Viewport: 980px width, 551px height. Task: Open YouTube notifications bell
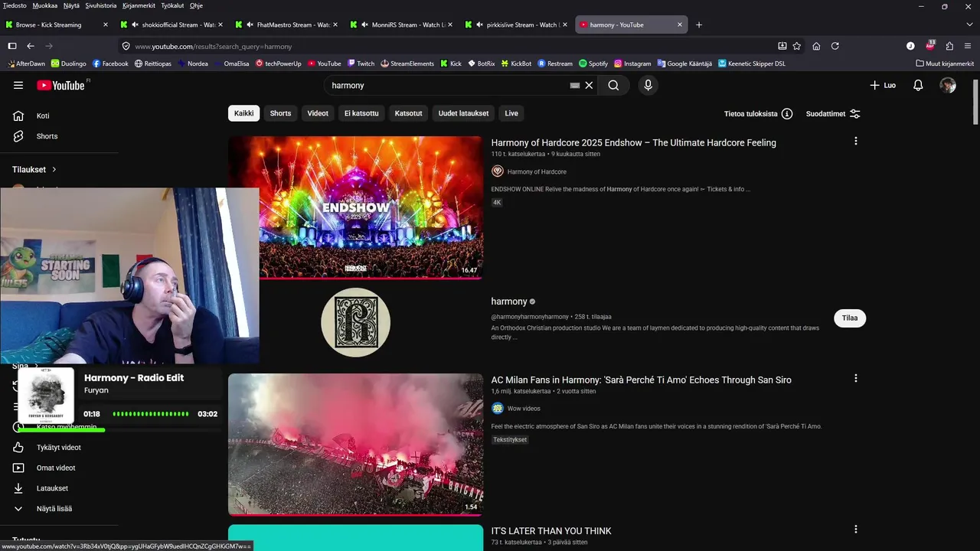point(918,86)
